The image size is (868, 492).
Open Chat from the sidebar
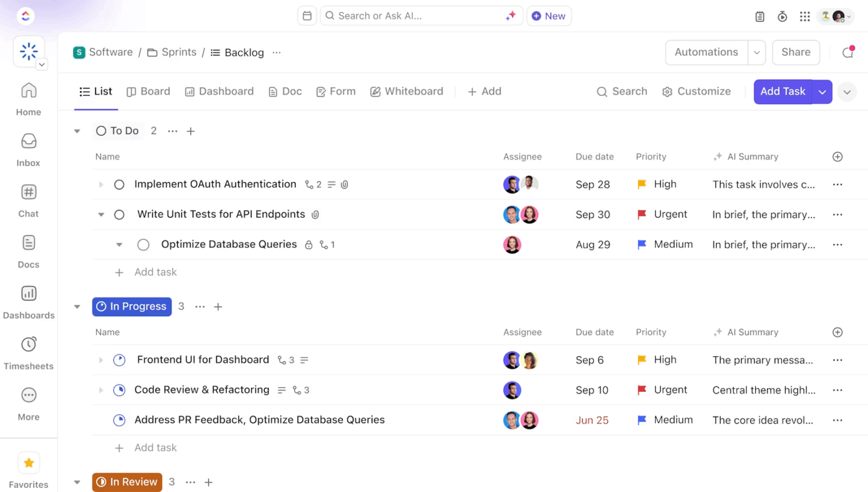coord(28,200)
